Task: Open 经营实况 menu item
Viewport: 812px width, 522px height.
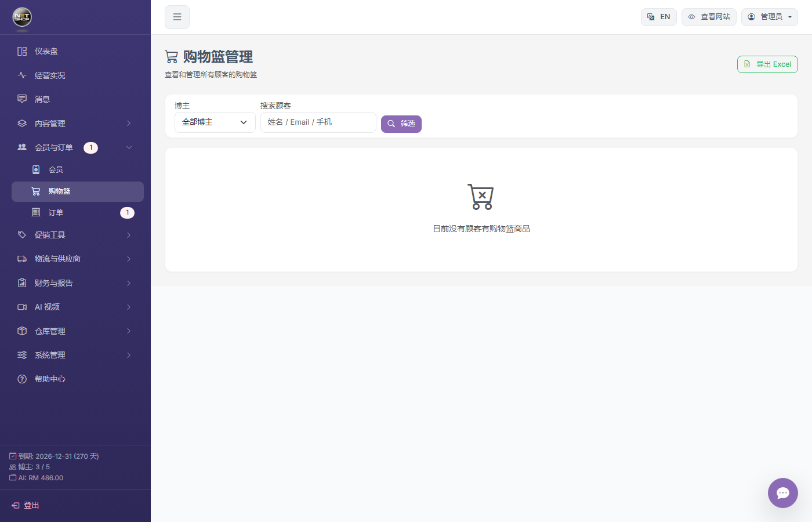Action: click(x=78, y=75)
